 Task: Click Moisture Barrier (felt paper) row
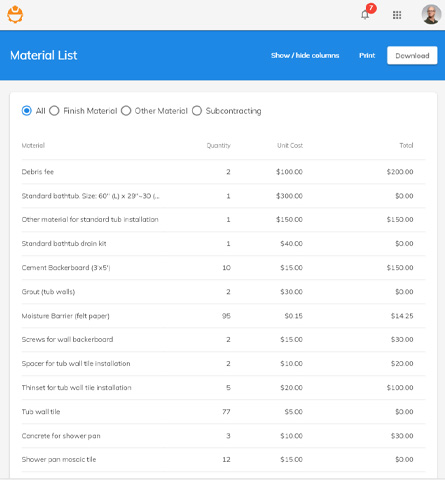[x=223, y=316]
